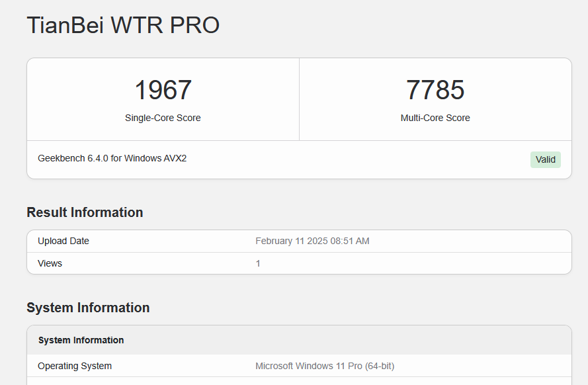
Task: Click the Views row label
Action: click(x=50, y=263)
